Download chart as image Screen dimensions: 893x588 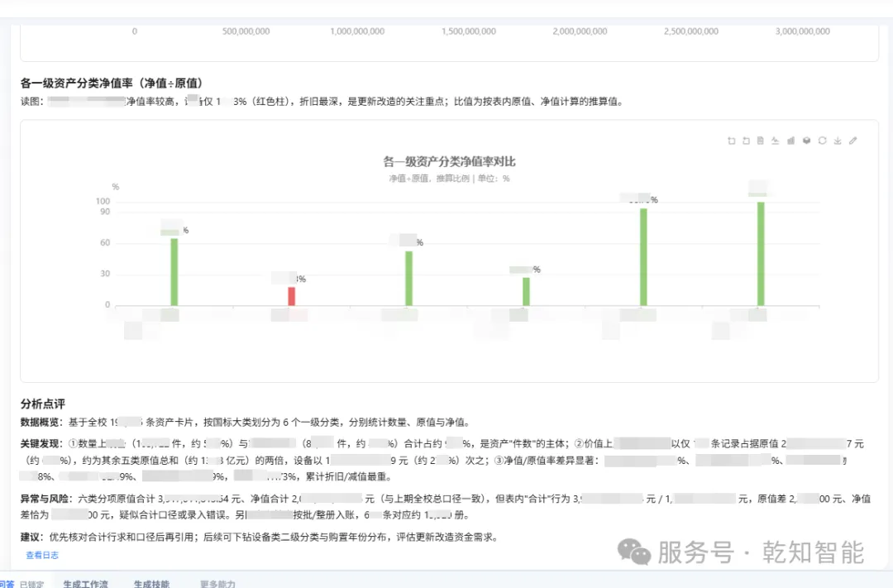837,141
